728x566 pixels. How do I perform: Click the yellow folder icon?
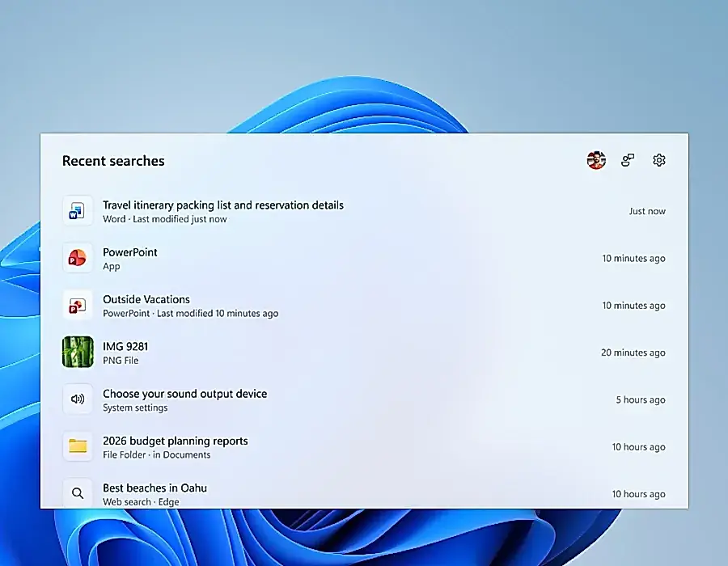pos(78,446)
